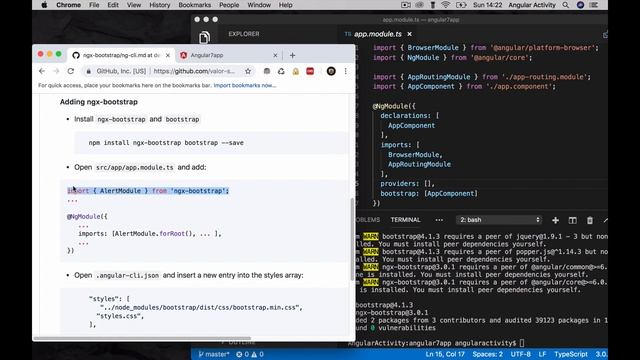Open the 2: bash terminal dropdown
Image resolution: width=640 pixels, height=360 pixels.
[x=499, y=220]
